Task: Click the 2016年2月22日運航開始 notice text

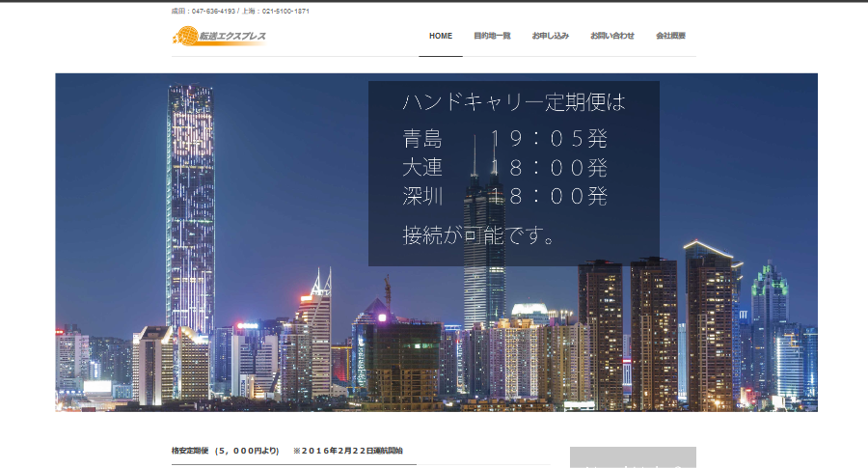Action: pyautogui.click(x=348, y=451)
